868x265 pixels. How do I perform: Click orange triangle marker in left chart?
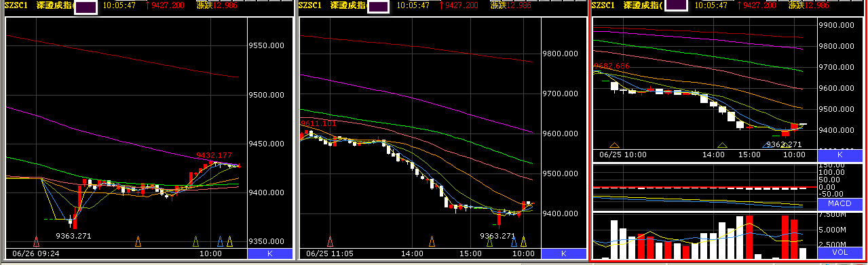(x=138, y=241)
